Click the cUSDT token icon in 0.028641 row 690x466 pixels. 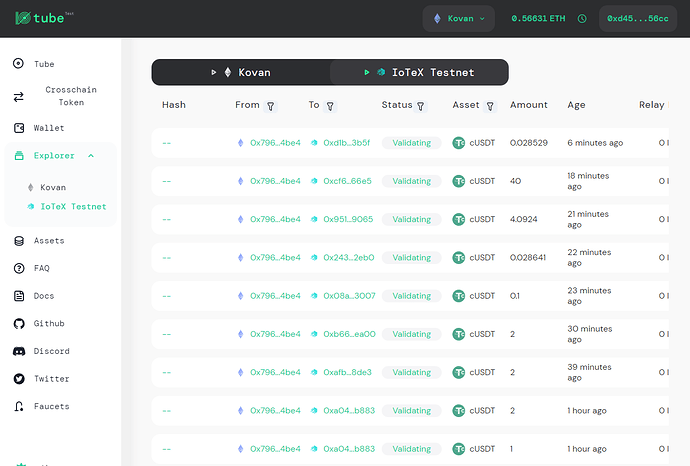click(459, 257)
